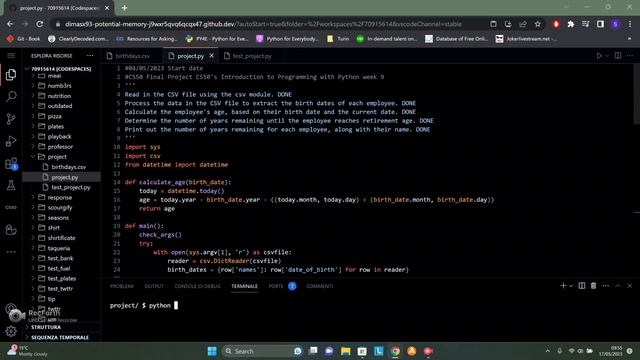Open the Source Control view

(11, 119)
